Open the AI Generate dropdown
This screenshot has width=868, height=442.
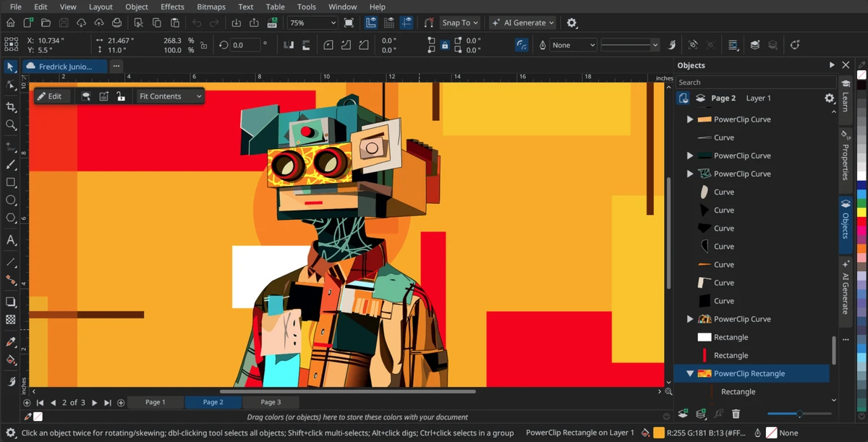click(x=523, y=22)
